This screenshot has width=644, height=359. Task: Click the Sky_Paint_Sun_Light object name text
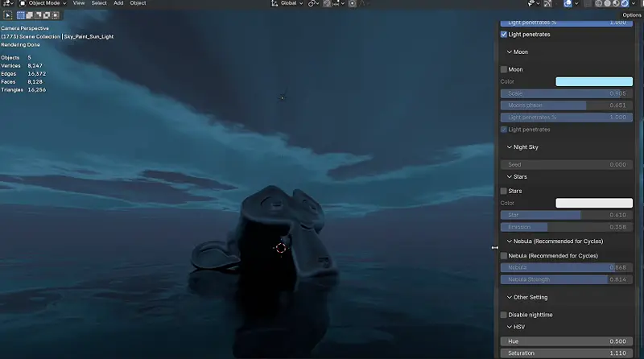point(89,36)
